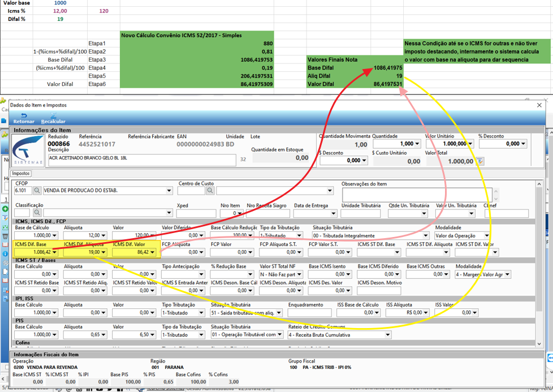553x392 pixels.
Task: Click spreadsheet Valor base cell 1000
Action: 60,3
